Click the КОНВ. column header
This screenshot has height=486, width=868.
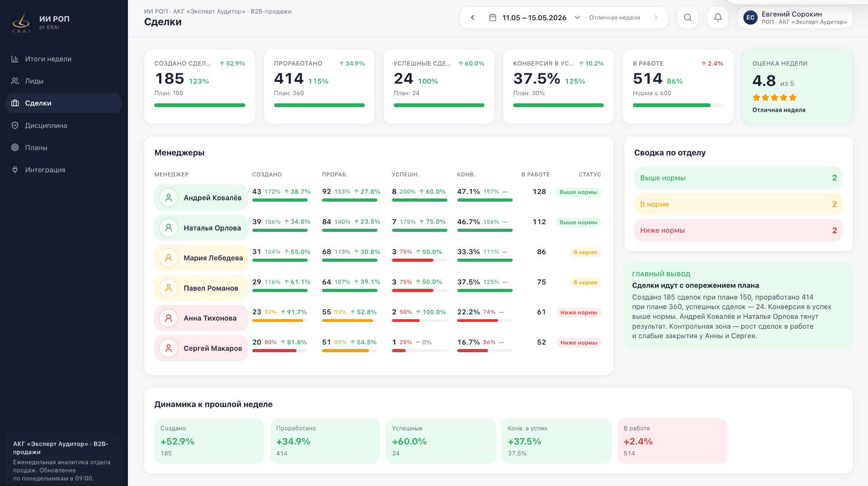(466, 175)
